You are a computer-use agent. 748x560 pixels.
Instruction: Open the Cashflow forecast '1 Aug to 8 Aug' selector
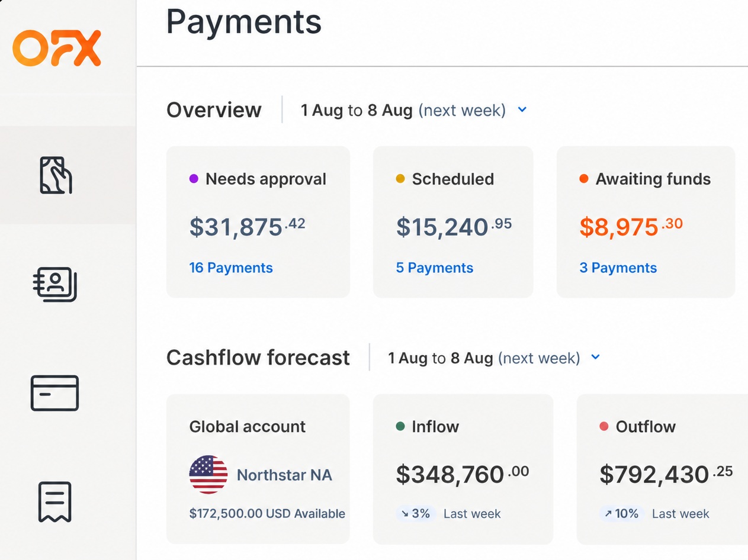[x=495, y=358]
